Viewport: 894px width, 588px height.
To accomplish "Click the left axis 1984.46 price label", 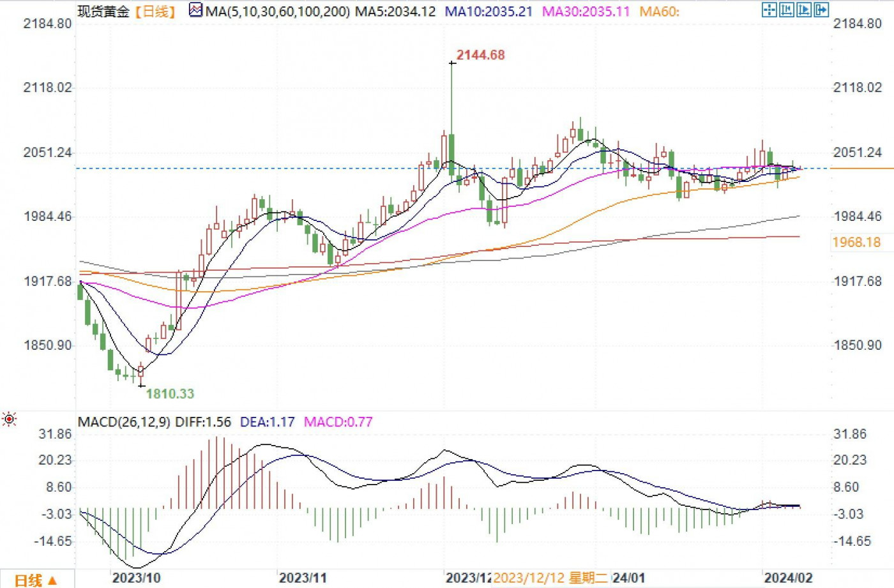I will [x=48, y=216].
